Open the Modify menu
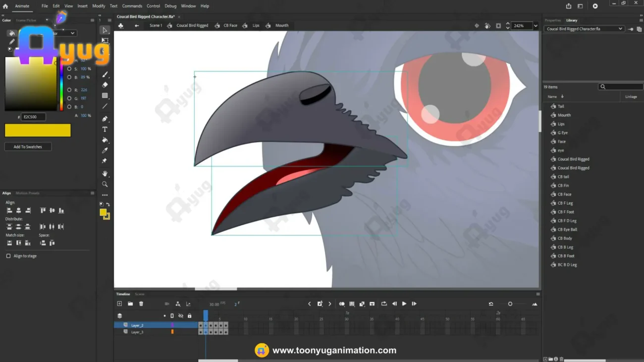This screenshot has height=362, width=644. pos(99,6)
